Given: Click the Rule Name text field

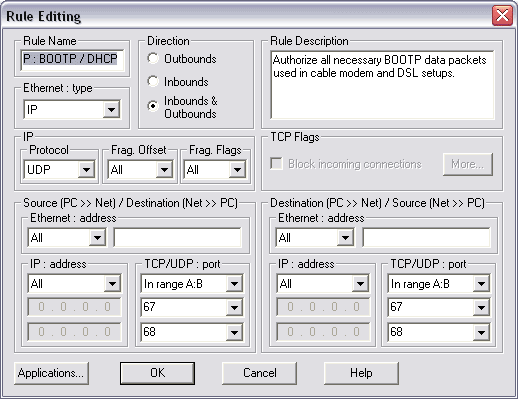Looking at the screenshot, I should click(72, 60).
